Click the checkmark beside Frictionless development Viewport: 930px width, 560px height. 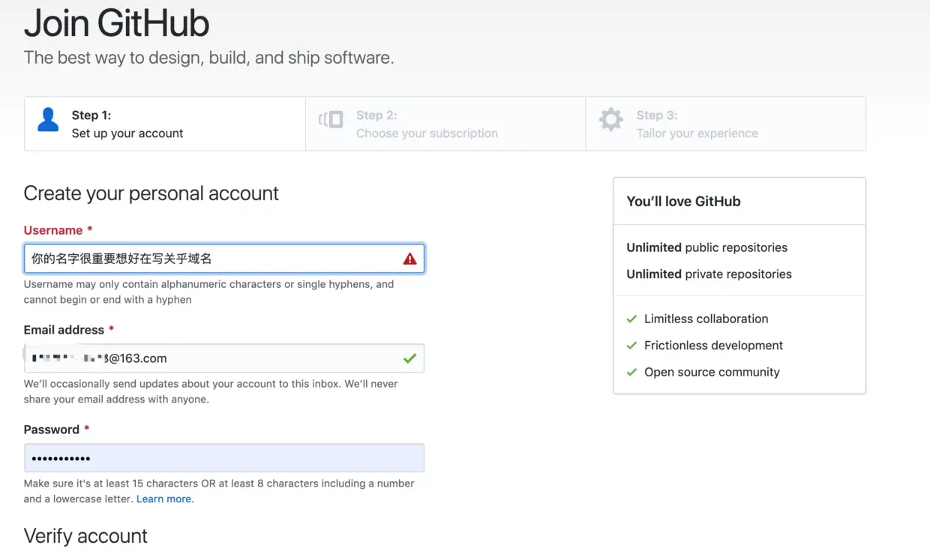click(x=631, y=346)
